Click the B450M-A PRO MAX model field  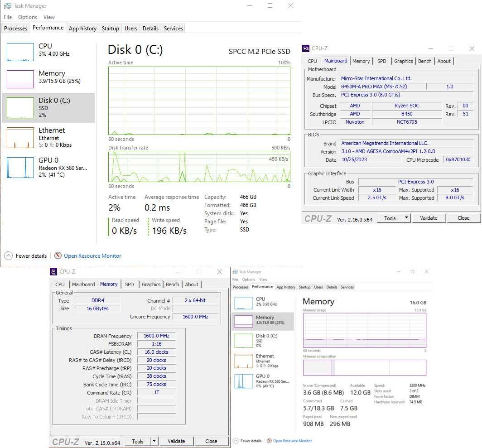382,87
